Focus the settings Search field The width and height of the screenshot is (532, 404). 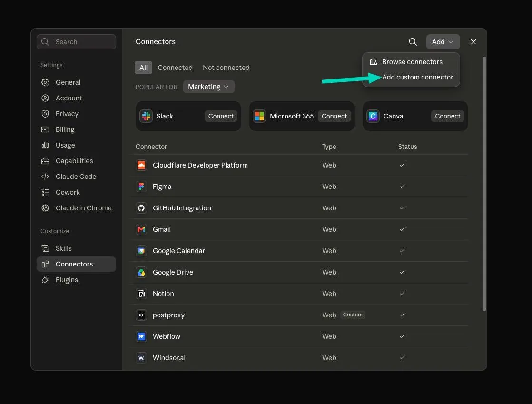pyautogui.click(x=76, y=42)
